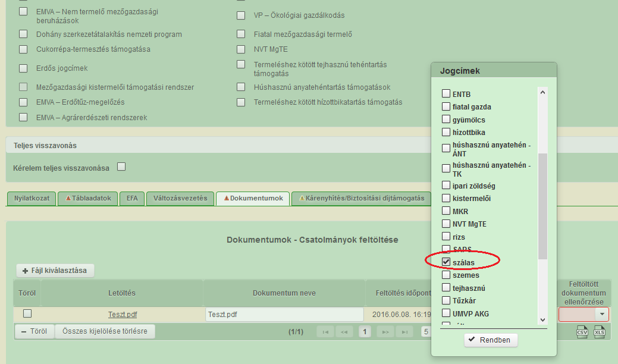Check the ipari zöldség option
The width and height of the screenshot is (618, 364).
[446, 185]
